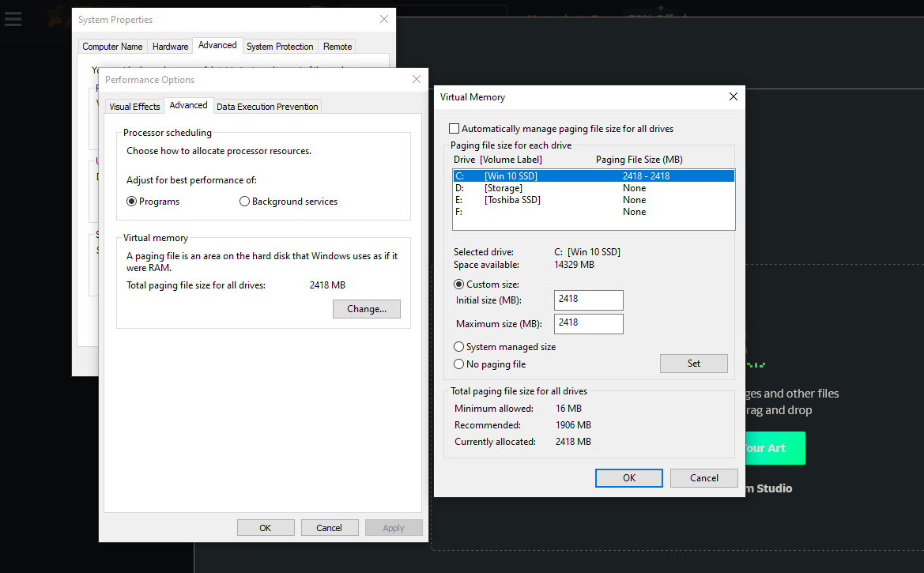The height and width of the screenshot is (573, 924).
Task: Select drive D: [Storage] row
Action: tap(594, 188)
